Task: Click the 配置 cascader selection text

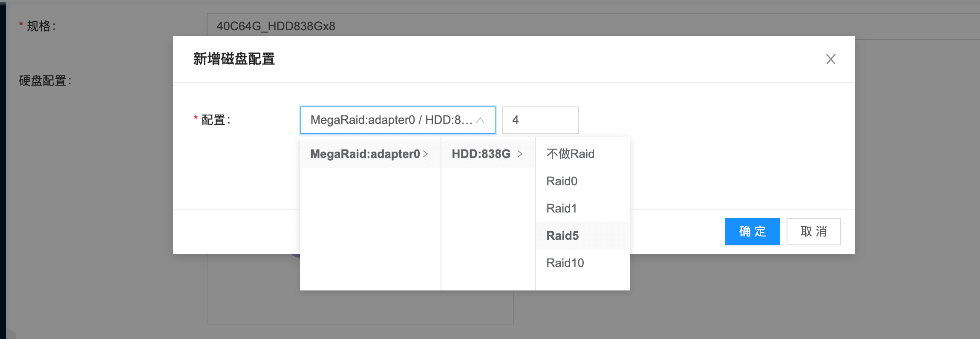Action: [x=391, y=120]
